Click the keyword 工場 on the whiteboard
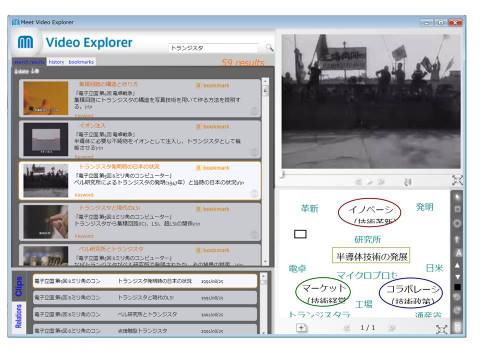This screenshot has width=480, height=360. point(364,304)
